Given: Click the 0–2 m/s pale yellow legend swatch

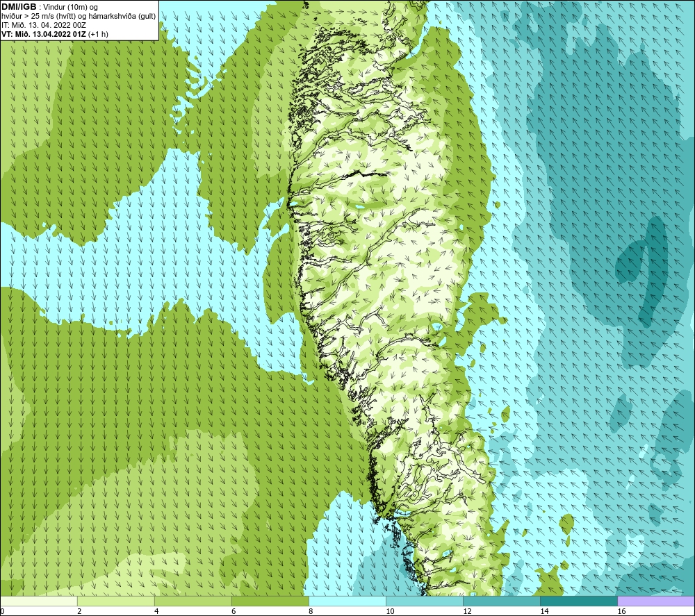Looking at the screenshot, I should (39, 601).
